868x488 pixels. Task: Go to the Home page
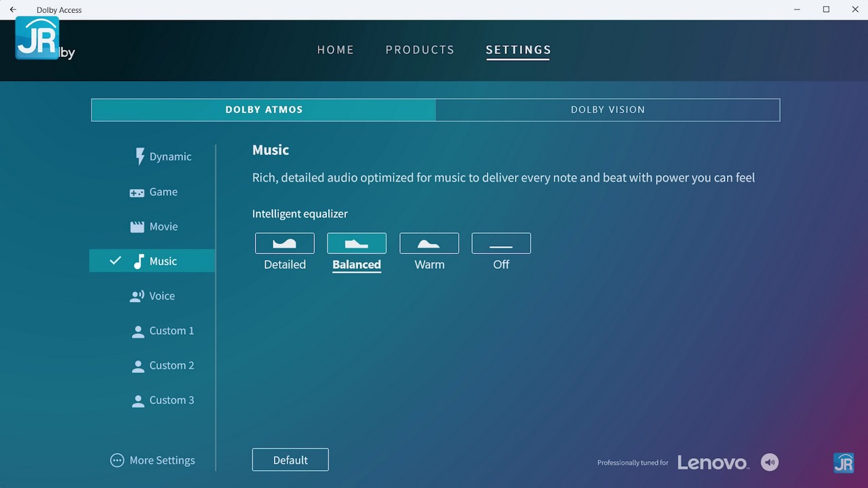click(x=336, y=50)
